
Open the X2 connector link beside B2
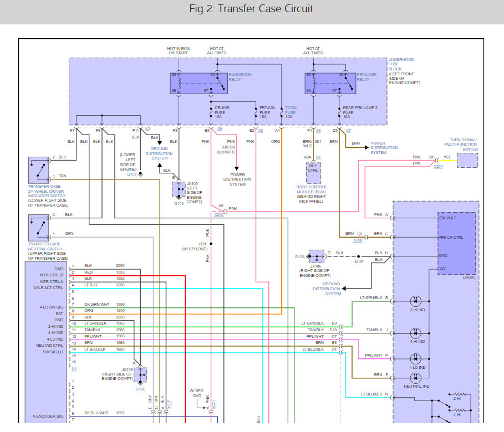pyautogui.click(x=261, y=131)
